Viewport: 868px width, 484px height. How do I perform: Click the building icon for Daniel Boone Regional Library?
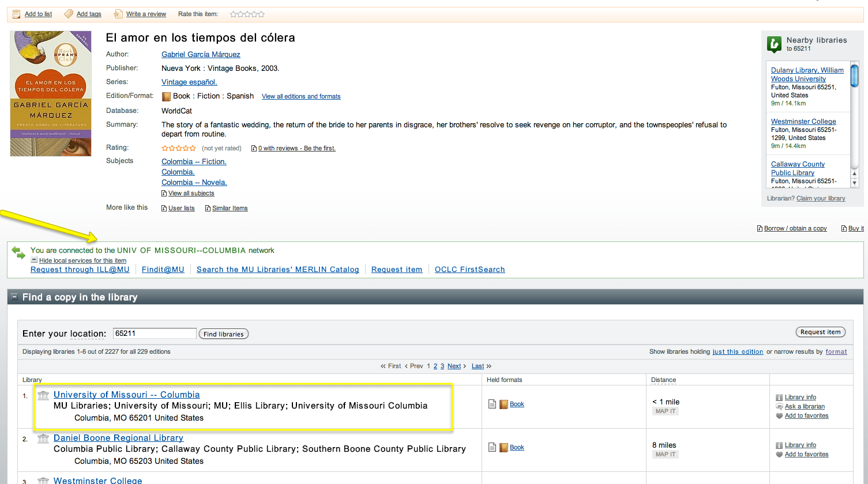click(x=43, y=438)
